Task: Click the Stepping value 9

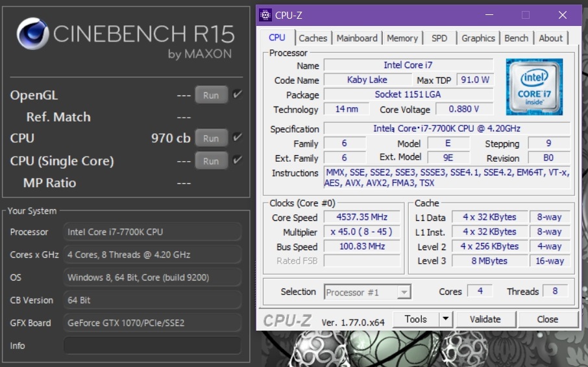Action: 548,143
